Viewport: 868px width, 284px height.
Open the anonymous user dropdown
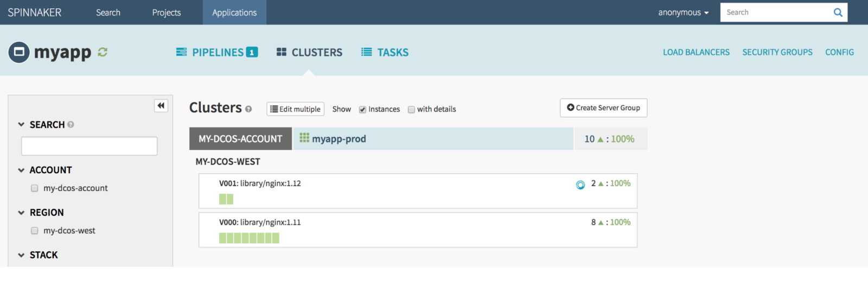pyautogui.click(x=684, y=12)
